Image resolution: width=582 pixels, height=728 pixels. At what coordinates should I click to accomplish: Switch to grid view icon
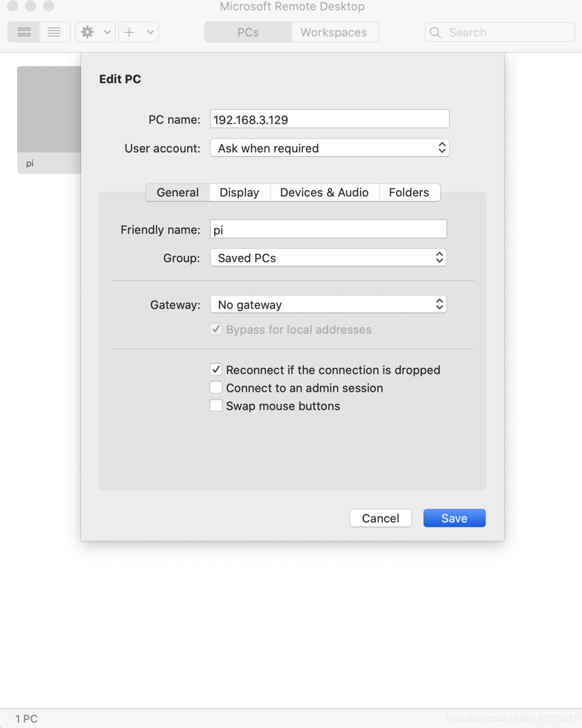[24, 32]
